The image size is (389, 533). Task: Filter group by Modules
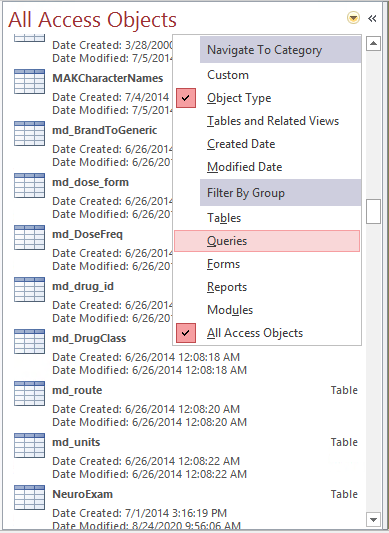pos(267,310)
